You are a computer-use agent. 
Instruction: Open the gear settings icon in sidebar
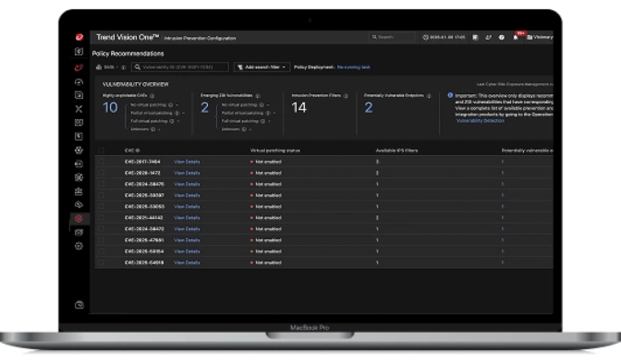pyautogui.click(x=79, y=246)
